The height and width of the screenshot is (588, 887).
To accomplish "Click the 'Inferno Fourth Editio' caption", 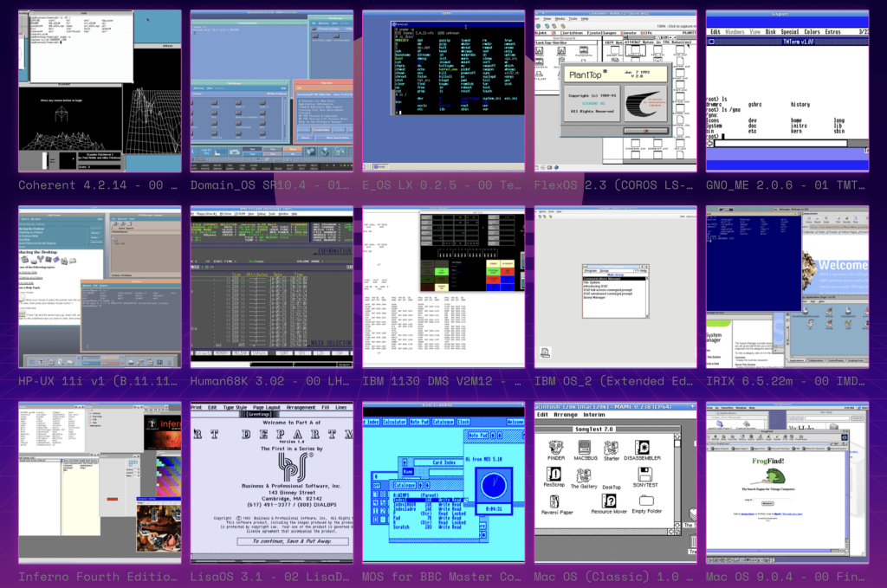I will click(98, 577).
